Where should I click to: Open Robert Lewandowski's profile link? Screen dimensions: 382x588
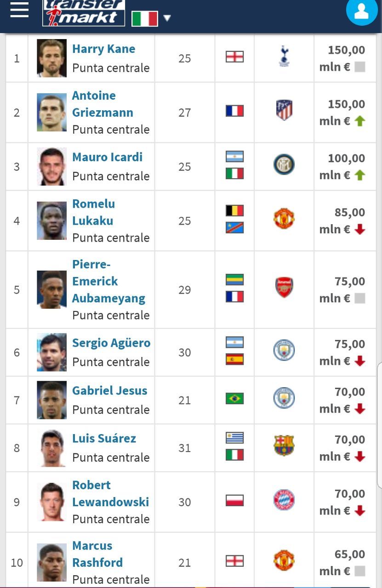[x=110, y=493]
